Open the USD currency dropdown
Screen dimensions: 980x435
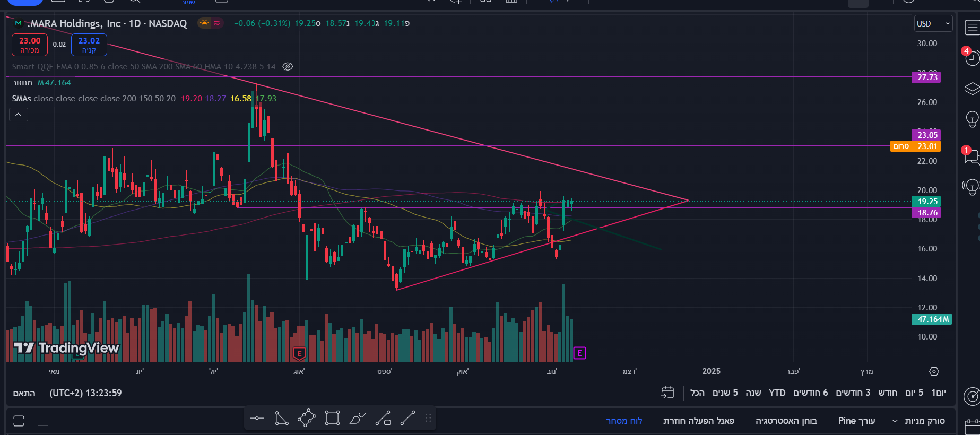933,23
